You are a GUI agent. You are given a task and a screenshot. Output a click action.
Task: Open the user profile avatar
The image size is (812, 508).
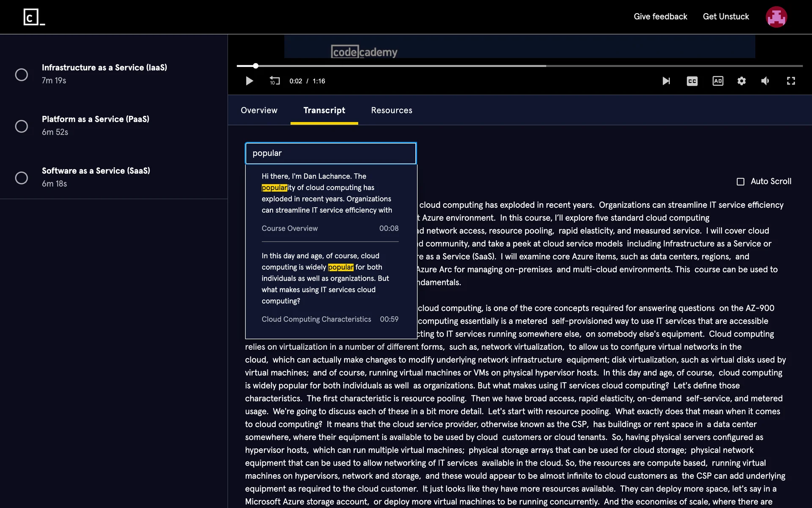click(776, 17)
